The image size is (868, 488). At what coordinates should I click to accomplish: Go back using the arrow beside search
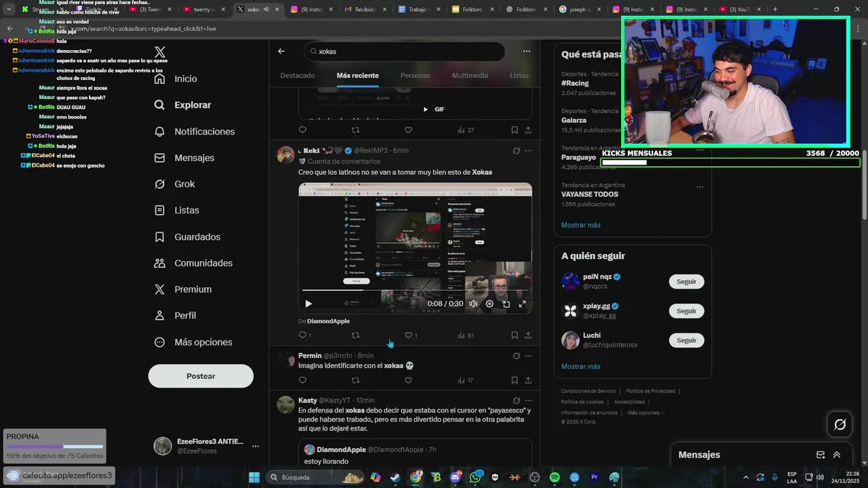(281, 52)
